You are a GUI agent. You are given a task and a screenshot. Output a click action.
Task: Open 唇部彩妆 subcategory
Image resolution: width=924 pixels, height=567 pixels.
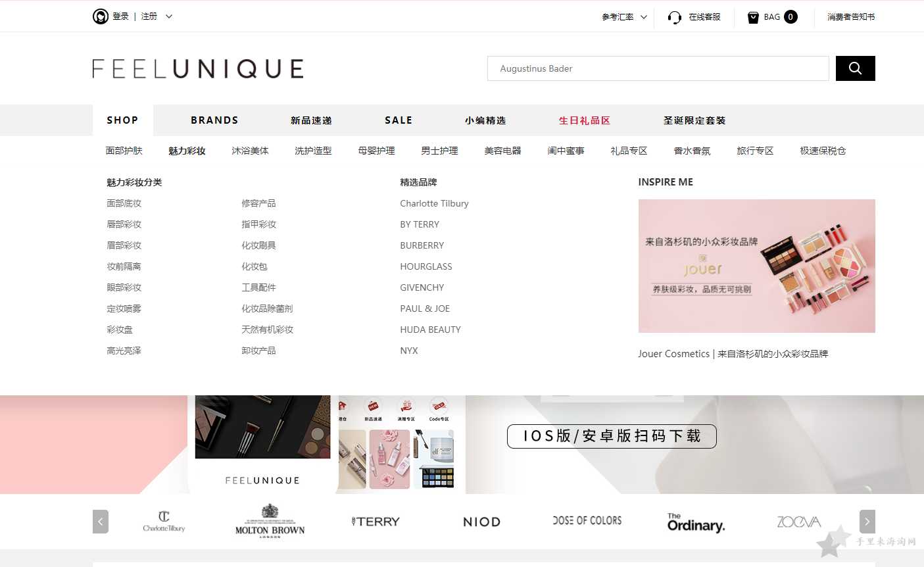pos(124,224)
